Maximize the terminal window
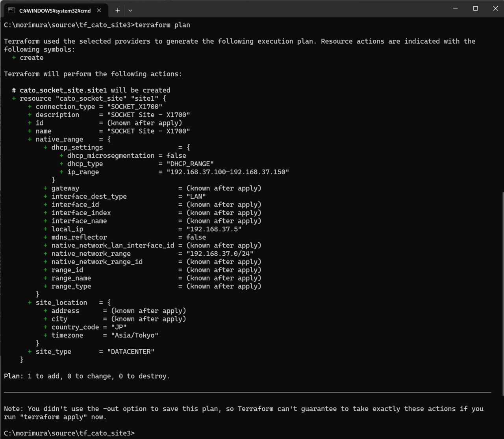 (x=475, y=9)
